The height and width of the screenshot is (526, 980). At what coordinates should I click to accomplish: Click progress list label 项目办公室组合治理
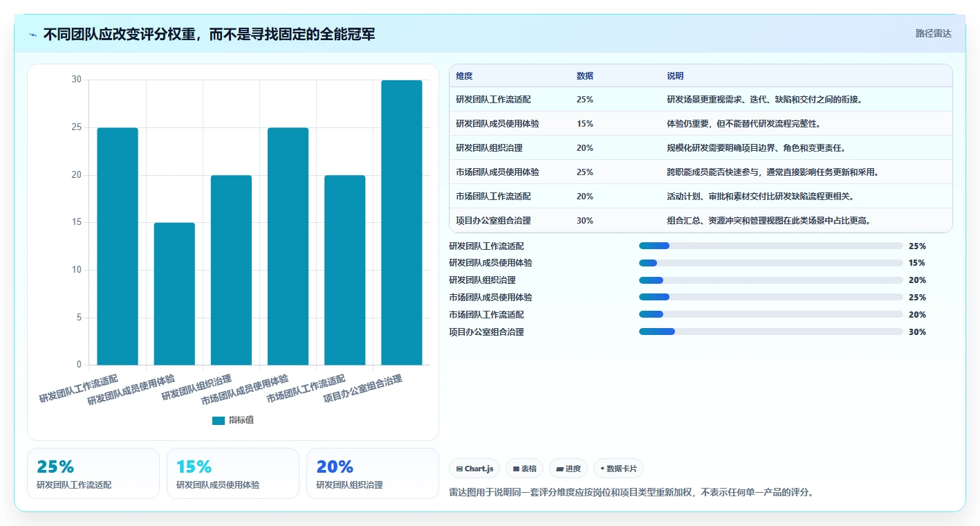click(x=486, y=332)
